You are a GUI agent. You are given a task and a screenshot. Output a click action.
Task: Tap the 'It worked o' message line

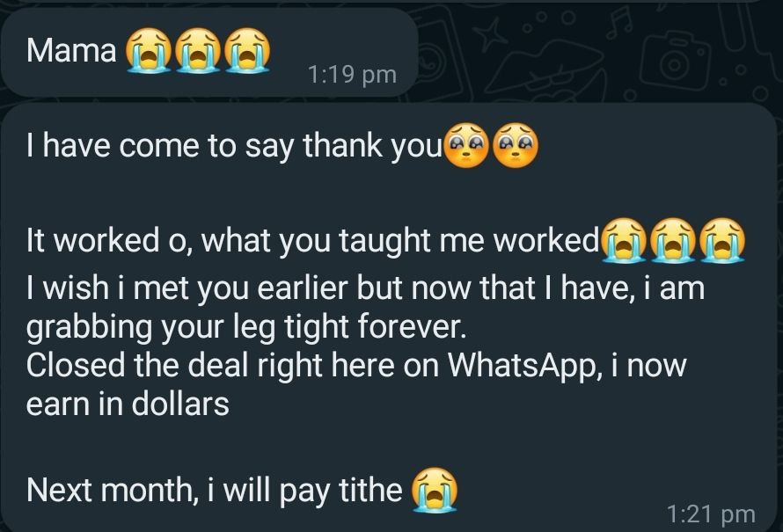(312, 241)
